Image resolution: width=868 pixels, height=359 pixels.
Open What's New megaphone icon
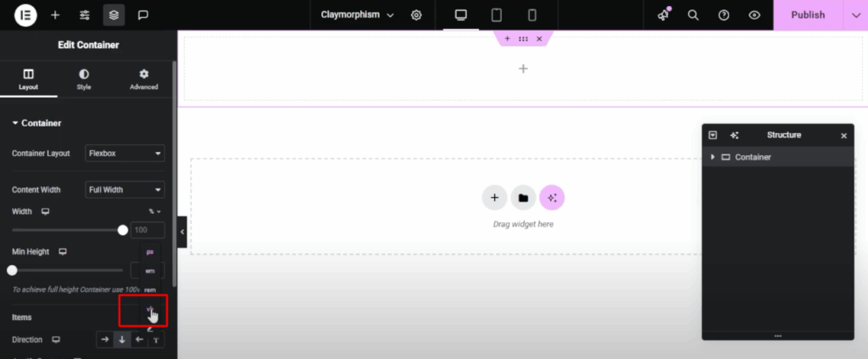pos(663,15)
